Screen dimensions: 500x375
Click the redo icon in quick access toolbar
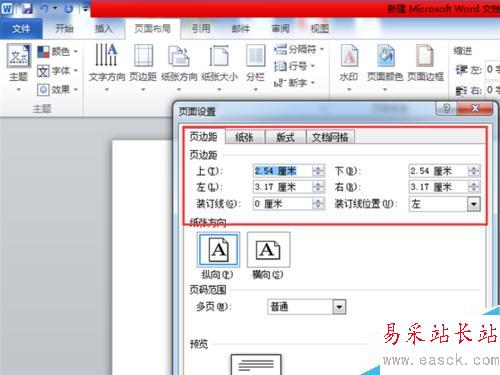(x=68, y=9)
